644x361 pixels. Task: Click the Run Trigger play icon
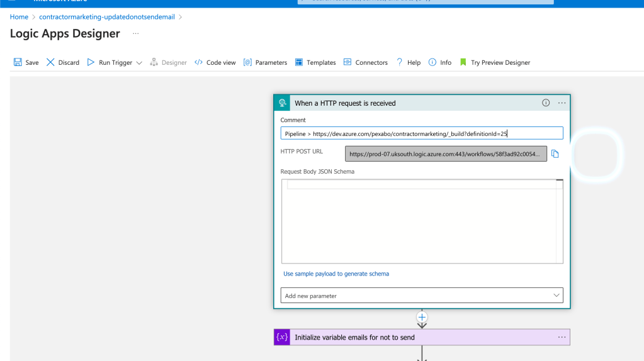tap(91, 62)
